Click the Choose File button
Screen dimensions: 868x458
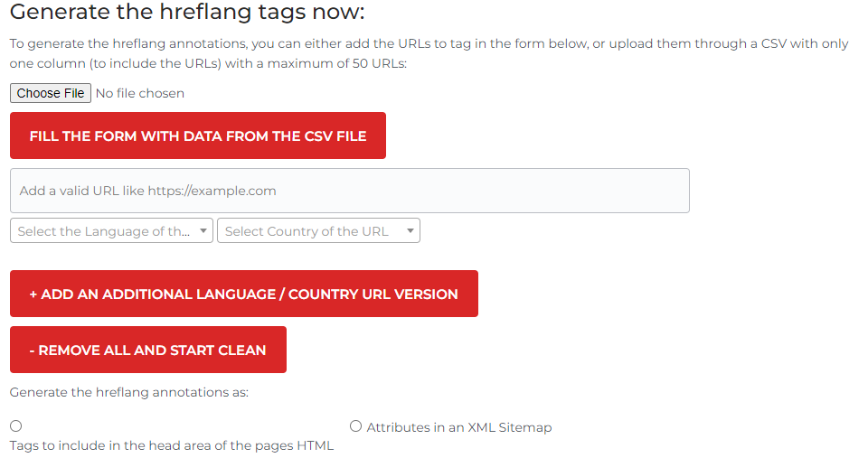[x=51, y=93]
